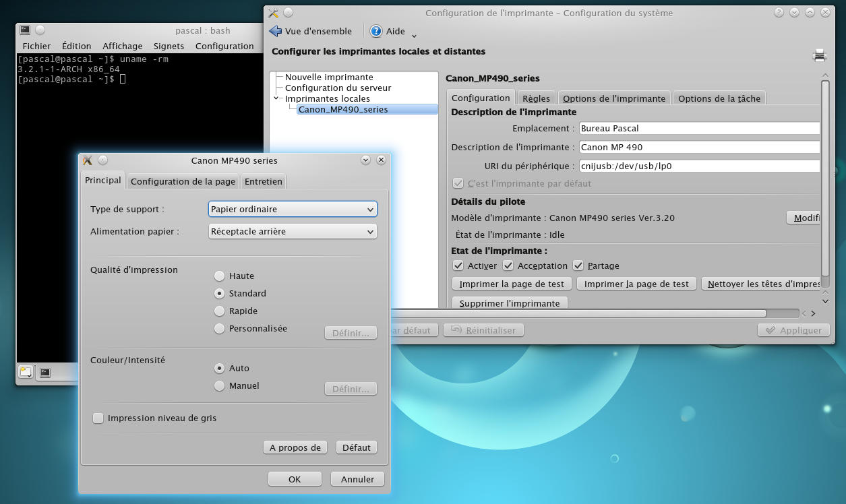
Task: Click the X icon in the Canon MP490 dialog titlebar
Action: coord(87,160)
